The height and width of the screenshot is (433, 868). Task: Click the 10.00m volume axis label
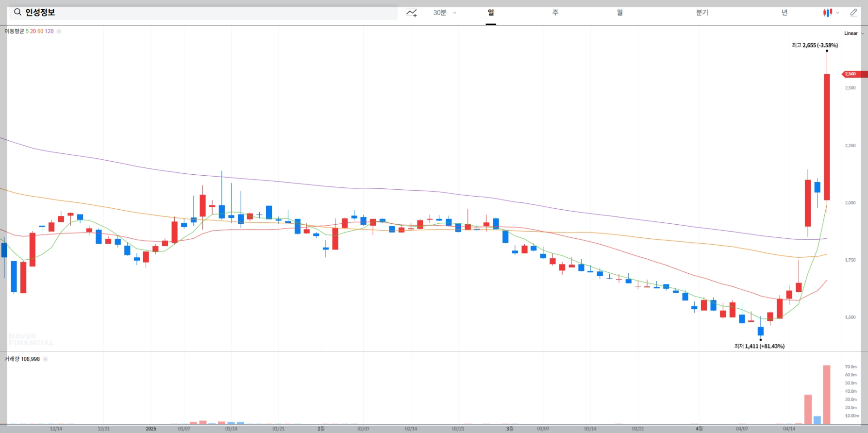click(x=852, y=416)
